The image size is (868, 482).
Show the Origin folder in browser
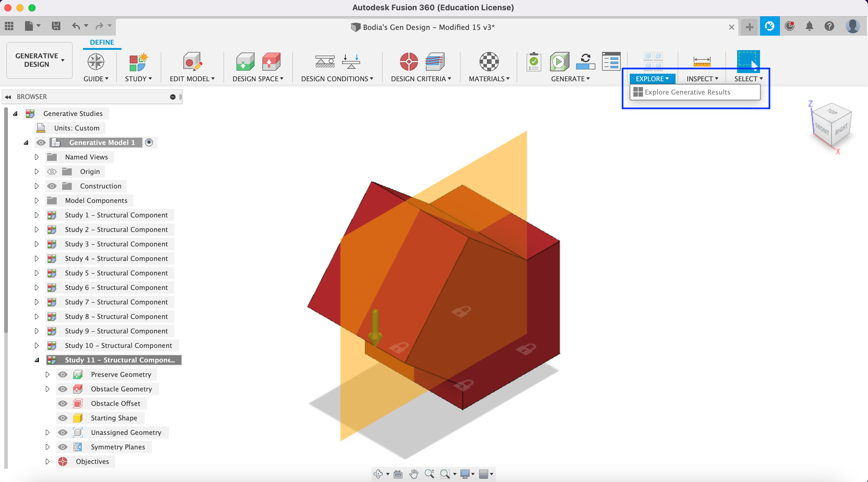click(52, 171)
